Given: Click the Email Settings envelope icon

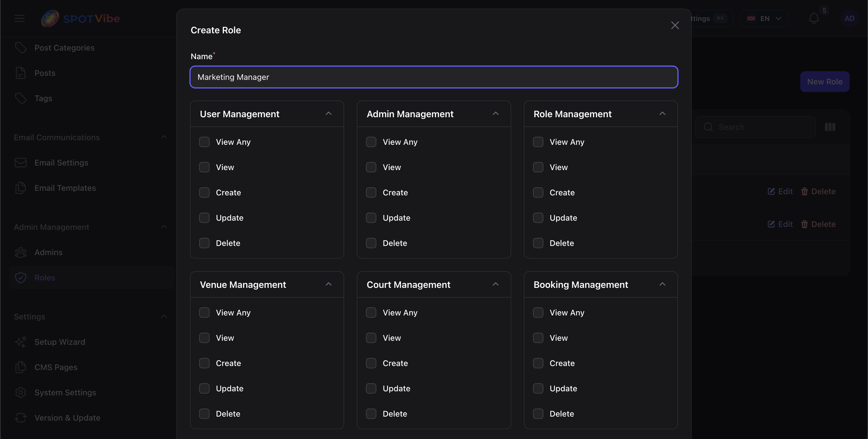Looking at the screenshot, I should tap(21, 163).
